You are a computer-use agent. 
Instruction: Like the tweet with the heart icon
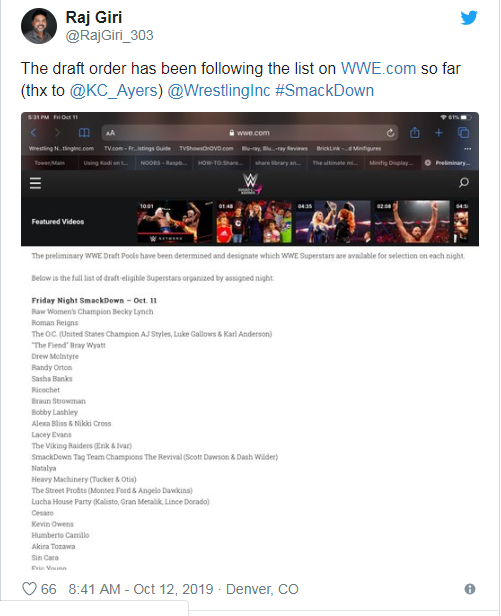29,589
